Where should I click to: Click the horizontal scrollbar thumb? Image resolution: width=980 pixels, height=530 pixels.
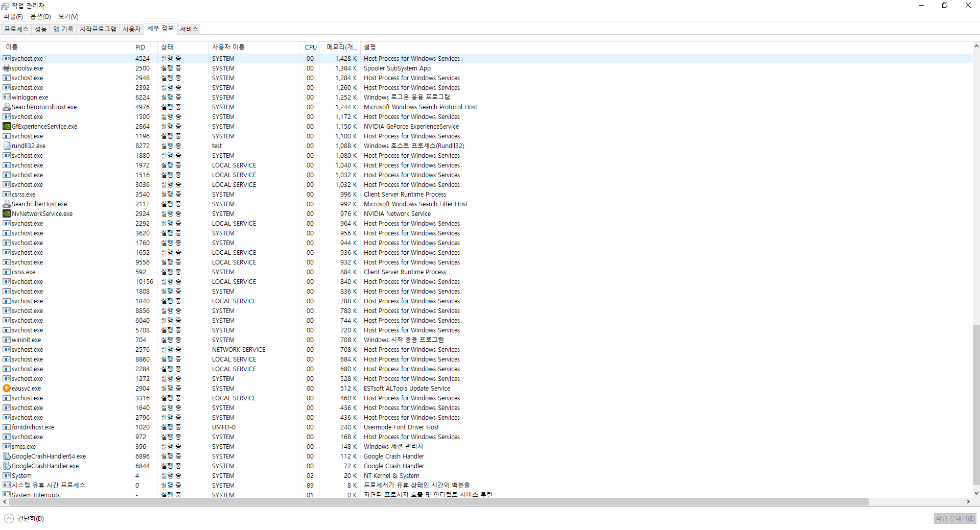pyautogui.click(x=438, y=502)
